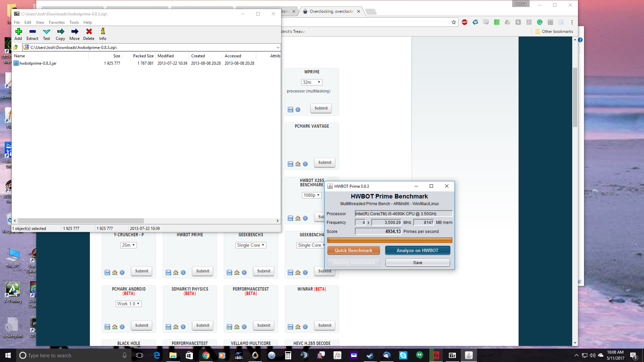Click the info icon under wPrime

click(298, 110)
